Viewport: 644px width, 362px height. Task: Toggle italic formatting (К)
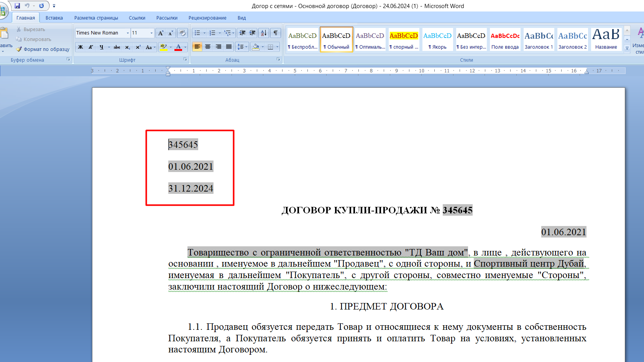click(91, 47)
